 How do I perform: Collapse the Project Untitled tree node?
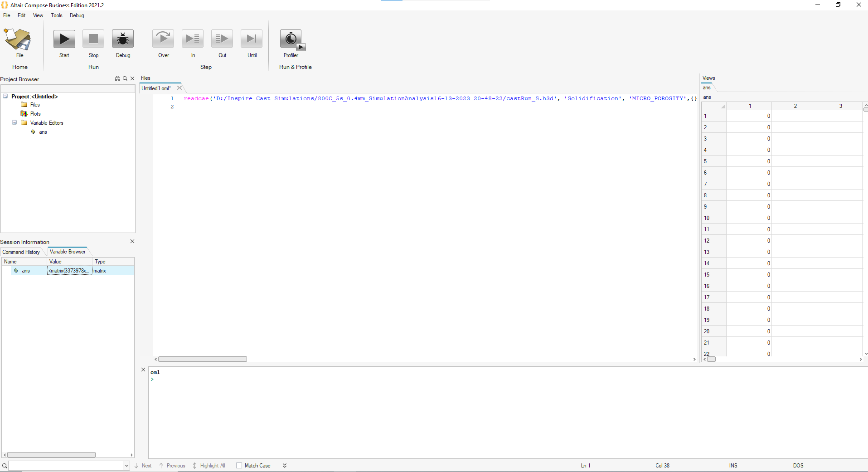5,96
